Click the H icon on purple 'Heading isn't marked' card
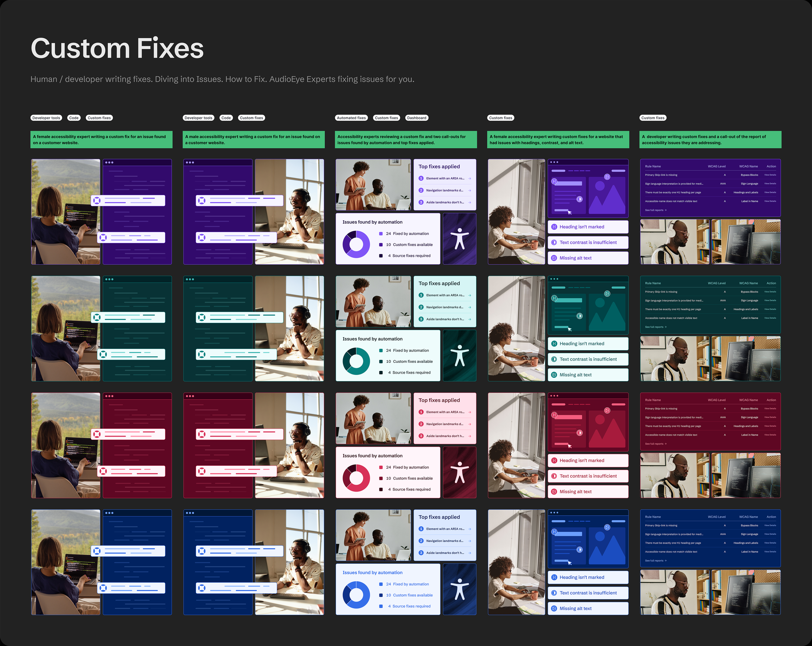This screenshot has height=646, width=812. pos(554,227)
